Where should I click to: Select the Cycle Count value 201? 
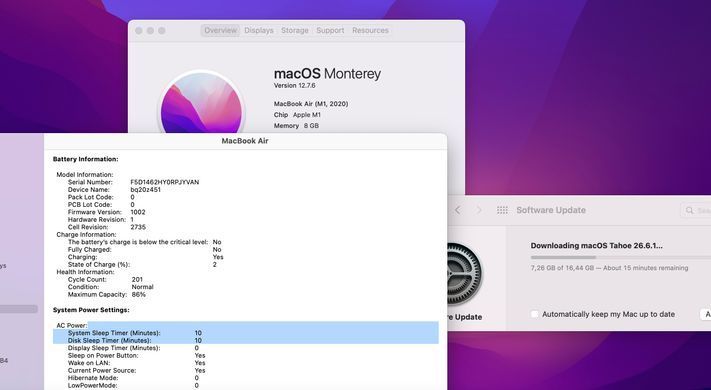(137, 279)
